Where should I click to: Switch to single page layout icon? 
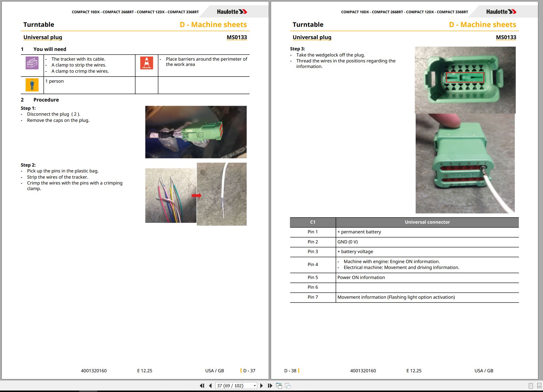tap(531, 386)
